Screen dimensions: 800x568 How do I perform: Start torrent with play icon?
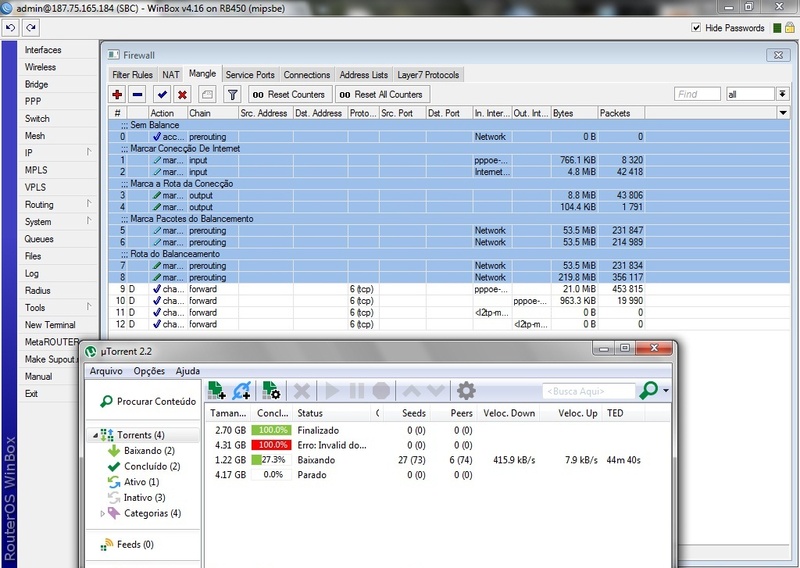point(332,391)
